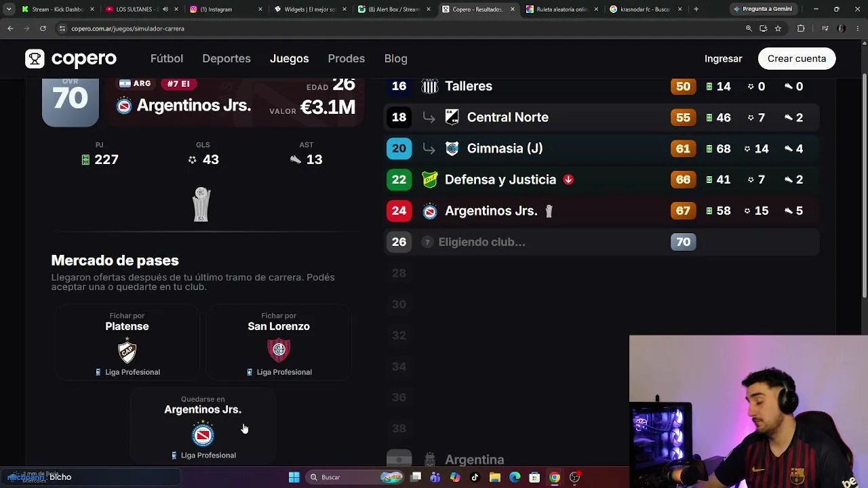Reload the current page
868x488 pixels.
pyautogui.click(x=43, y=28)
